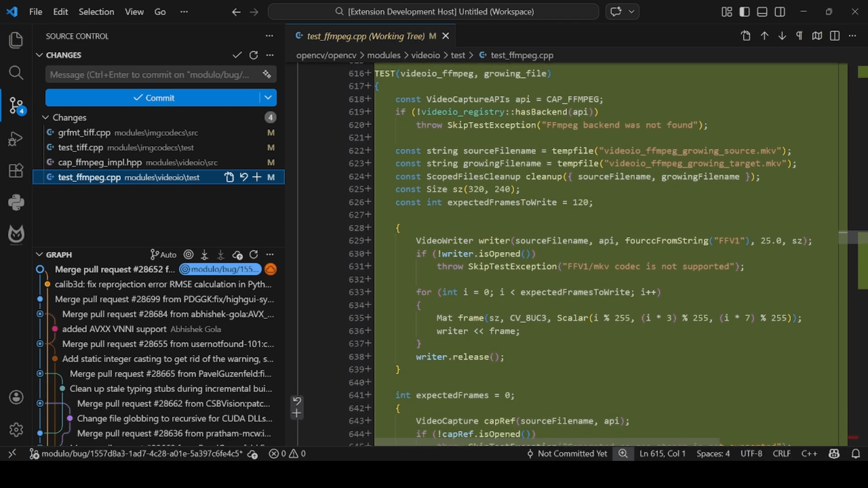Toggle whitespace differences pilcrow icon
868x488 pixels.
pyautogui.click(x=799, y=36)
